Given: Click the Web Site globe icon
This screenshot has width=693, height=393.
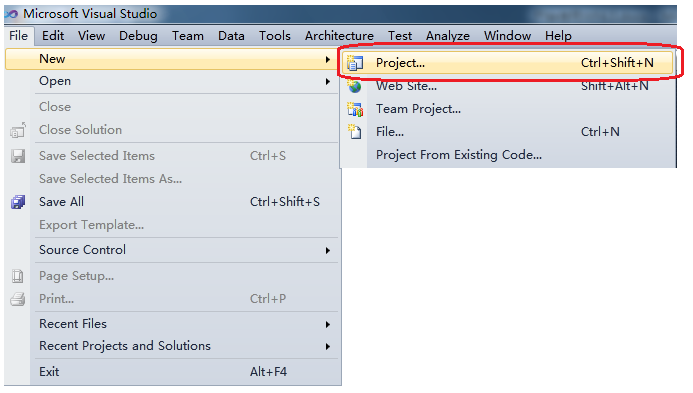Looking at the screenshot, I should (354, 86).
